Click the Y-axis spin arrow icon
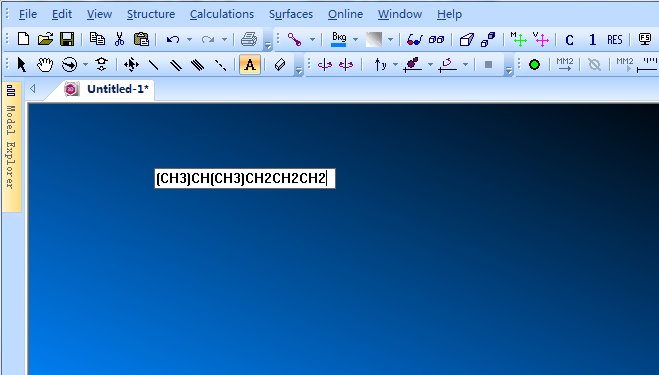The width and height of the screenshot is (659, 375). [380, 65]
